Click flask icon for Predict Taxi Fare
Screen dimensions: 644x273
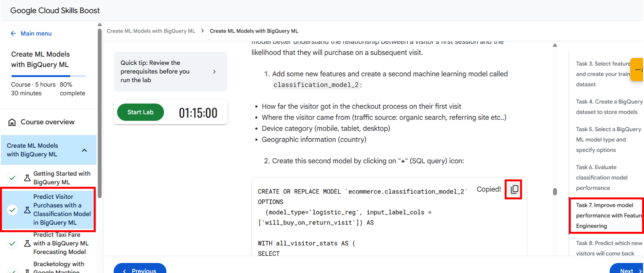[27, 243]
